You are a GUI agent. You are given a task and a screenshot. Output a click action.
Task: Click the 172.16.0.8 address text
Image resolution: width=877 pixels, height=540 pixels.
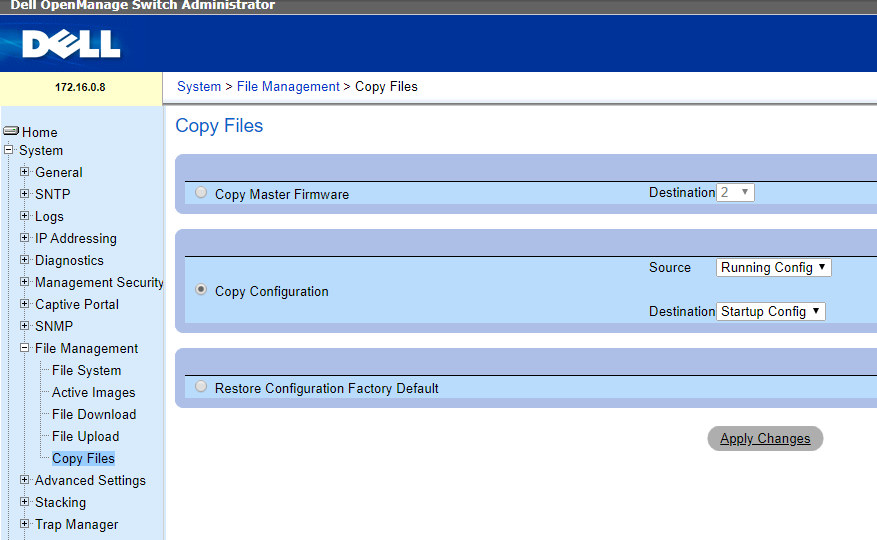pos(80,87)
